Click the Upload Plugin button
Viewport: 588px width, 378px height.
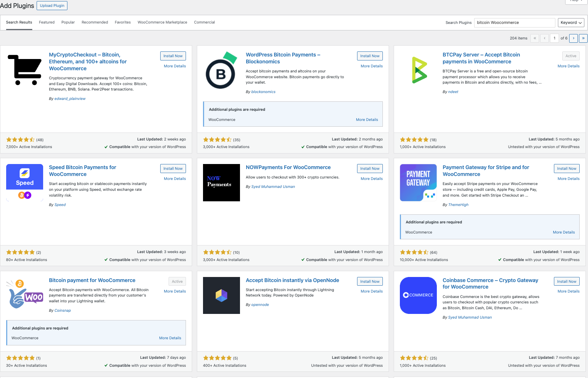(x=52, y=5)
